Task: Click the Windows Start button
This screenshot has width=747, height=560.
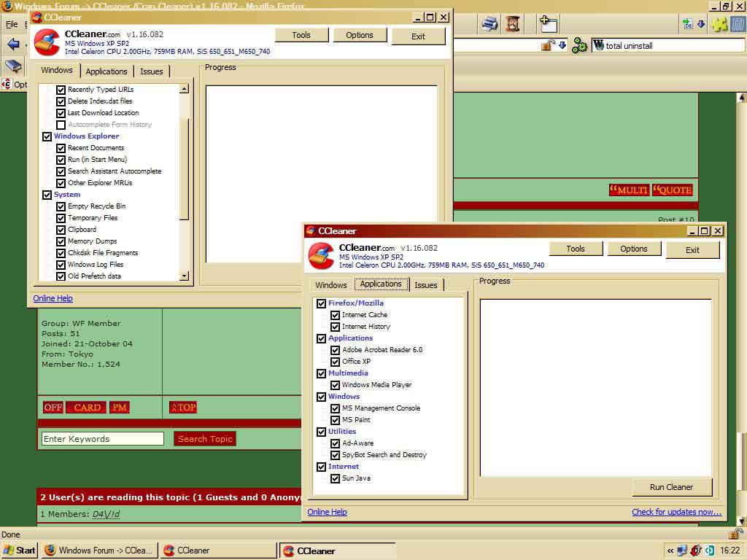Action: [x=19, y=551]
